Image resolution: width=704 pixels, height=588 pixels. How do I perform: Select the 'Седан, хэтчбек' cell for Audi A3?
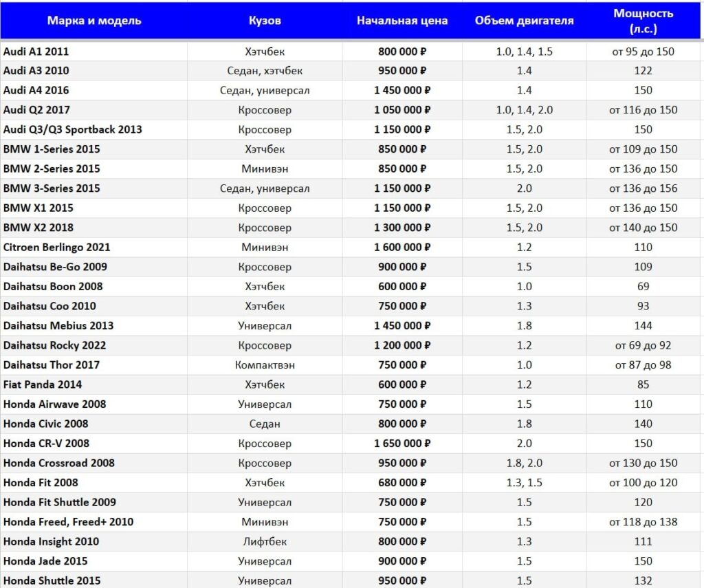point(265,71)
